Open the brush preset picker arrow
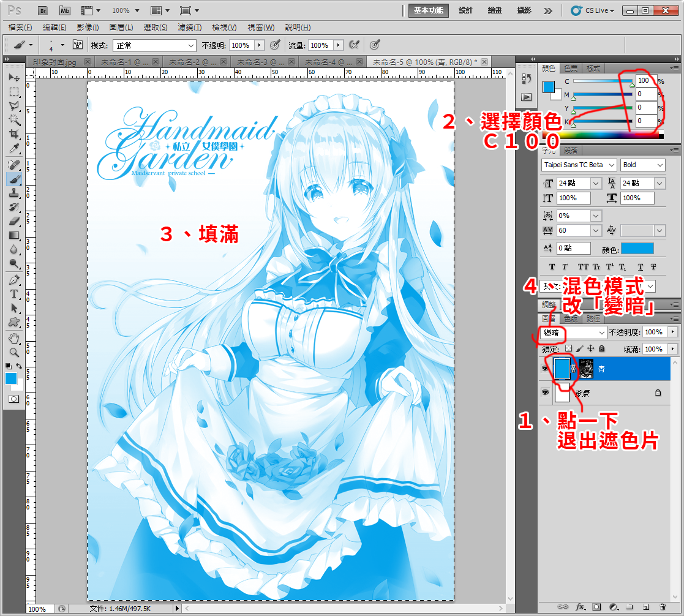This screenshot has width=684, height=616. (x=62, y=45)
